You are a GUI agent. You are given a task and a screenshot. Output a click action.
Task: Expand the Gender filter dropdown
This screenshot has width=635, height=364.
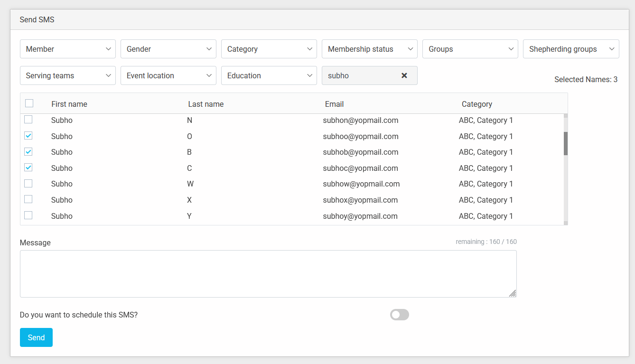[168, 49]
